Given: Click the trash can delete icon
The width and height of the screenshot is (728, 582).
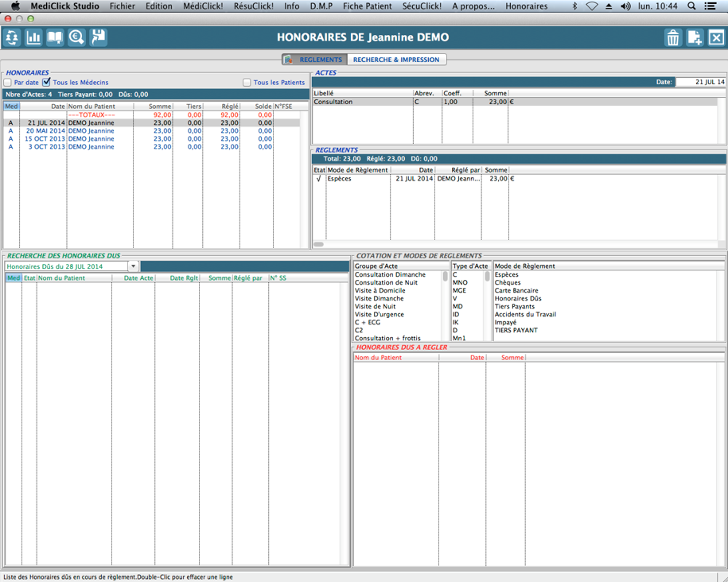Looking at the screenshot, I should [673, 37].
